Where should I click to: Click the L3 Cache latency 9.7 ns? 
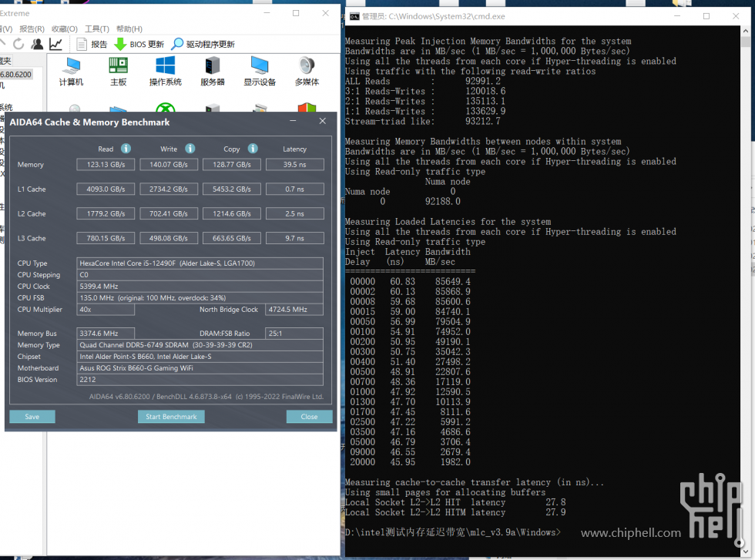coord(294,238)
